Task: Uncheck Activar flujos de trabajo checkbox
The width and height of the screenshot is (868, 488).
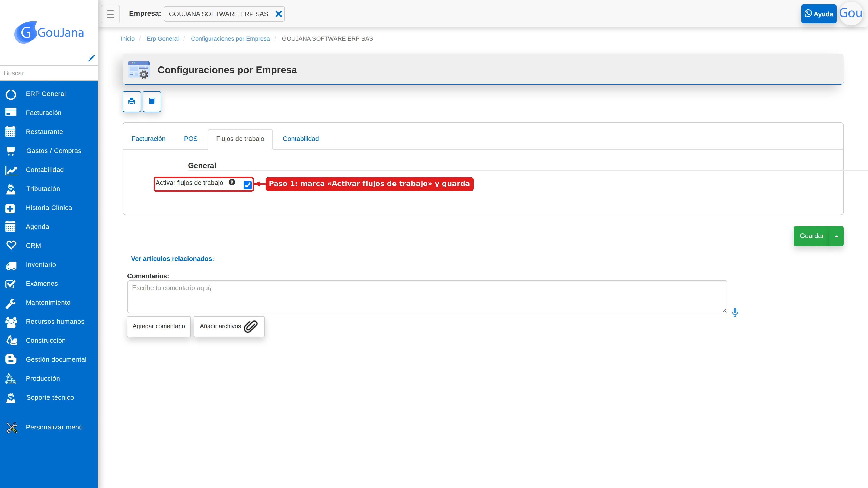Action: 248,185
